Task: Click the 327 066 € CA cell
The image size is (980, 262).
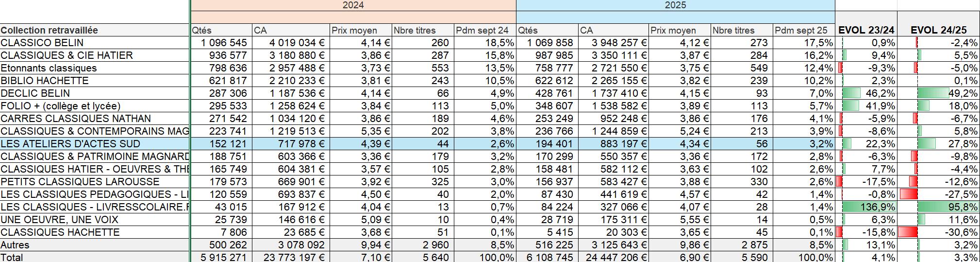Action: click(x=614, y=207)
